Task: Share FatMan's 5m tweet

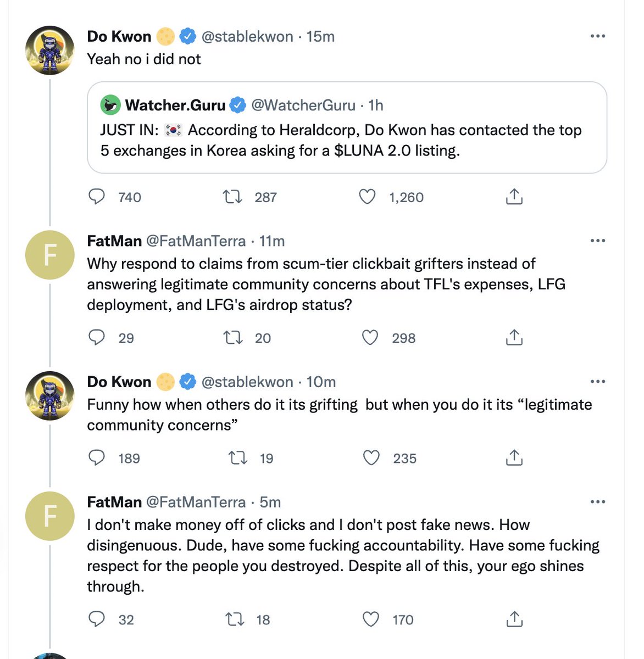Action: tap(514, 619)
